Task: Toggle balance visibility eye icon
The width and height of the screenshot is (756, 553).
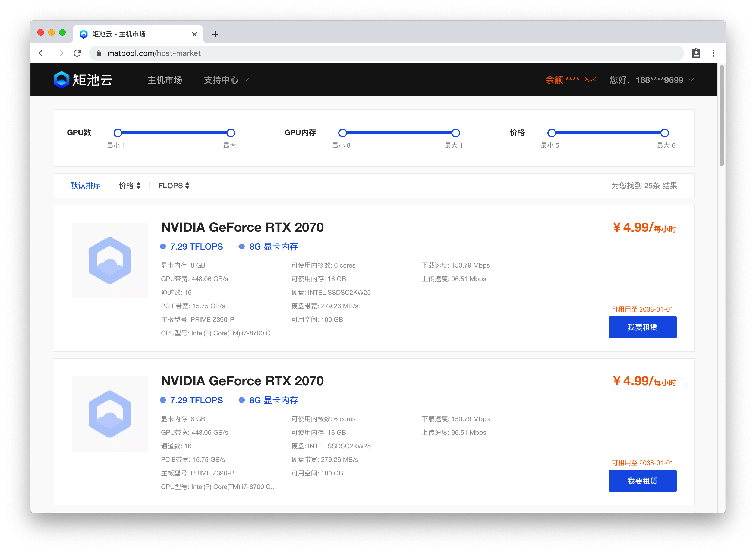Action: point(590,80)
